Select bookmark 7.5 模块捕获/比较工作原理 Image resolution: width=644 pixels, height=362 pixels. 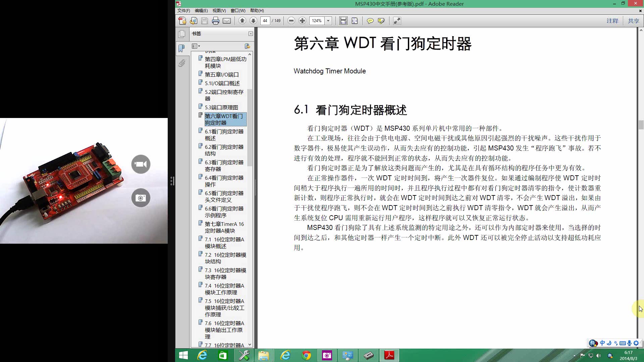point(224,308)
